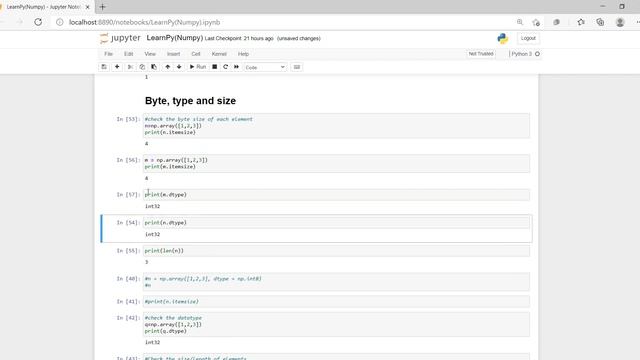The width and height of the screenshot is (640, 360).
Task: Open the Kernel menu
Action: pos(219,54)
